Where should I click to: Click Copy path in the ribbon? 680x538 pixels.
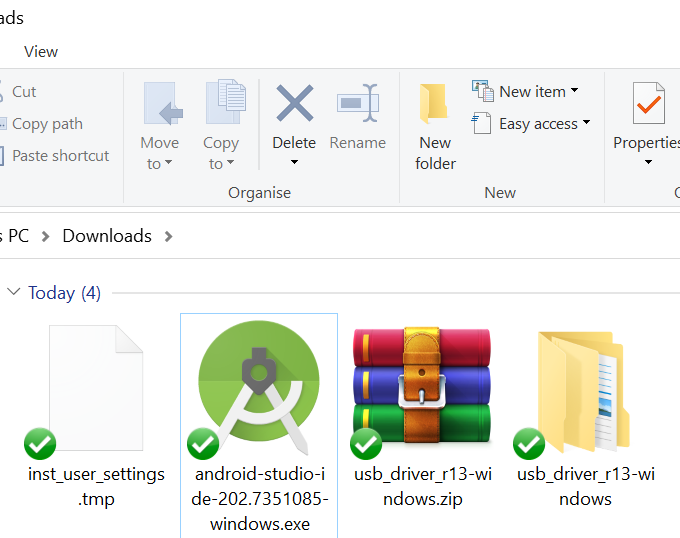coord(47,124)
